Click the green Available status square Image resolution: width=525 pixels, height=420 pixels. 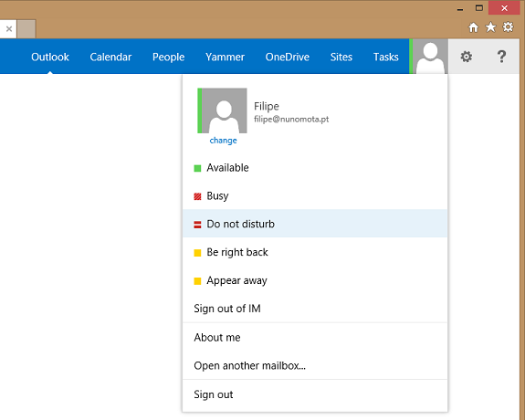pyautogui.click(x=197, y=168)
